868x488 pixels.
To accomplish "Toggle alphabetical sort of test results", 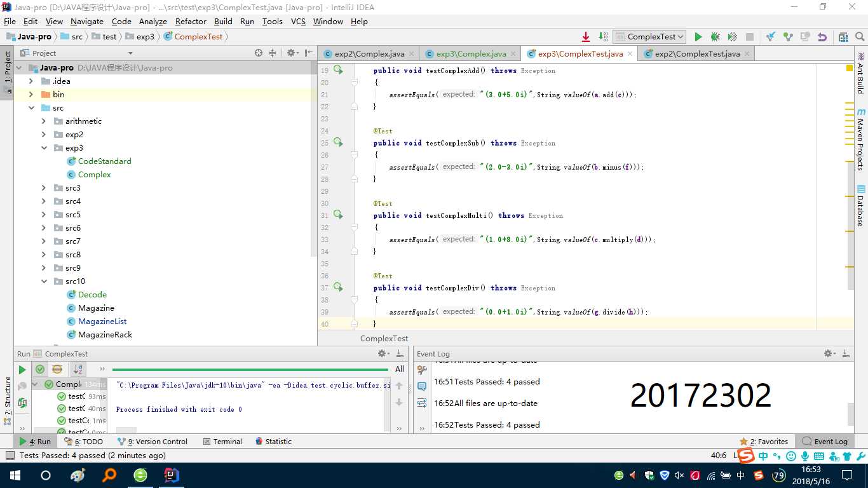I will coord(78,369).
